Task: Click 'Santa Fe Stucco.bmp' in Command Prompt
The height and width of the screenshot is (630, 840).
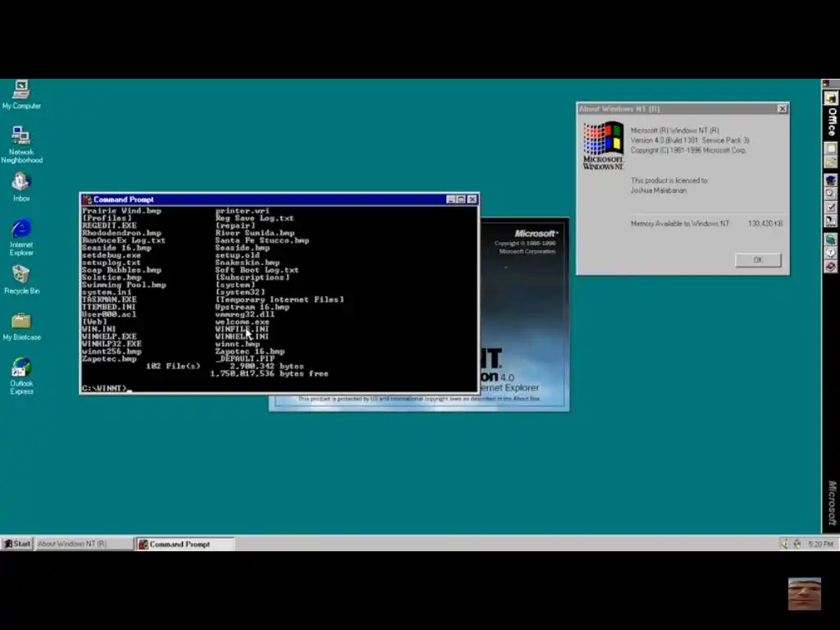Action: click(262, 240)
